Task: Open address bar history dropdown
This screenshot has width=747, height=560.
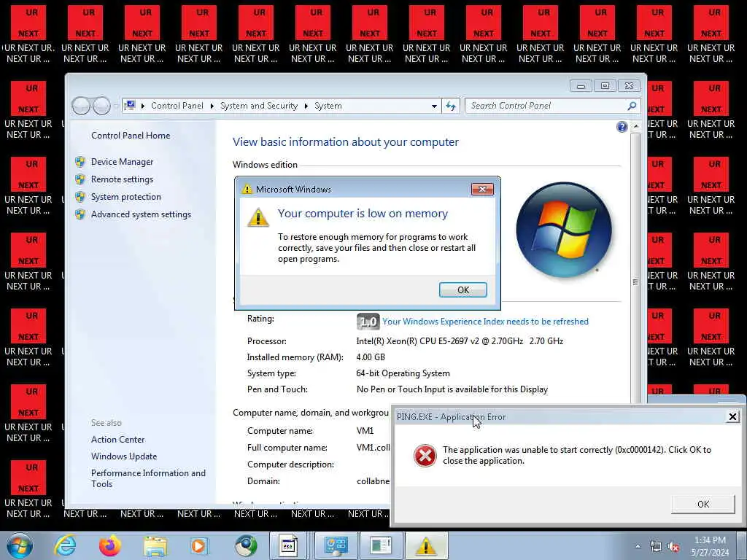Action: coord(434,106)
